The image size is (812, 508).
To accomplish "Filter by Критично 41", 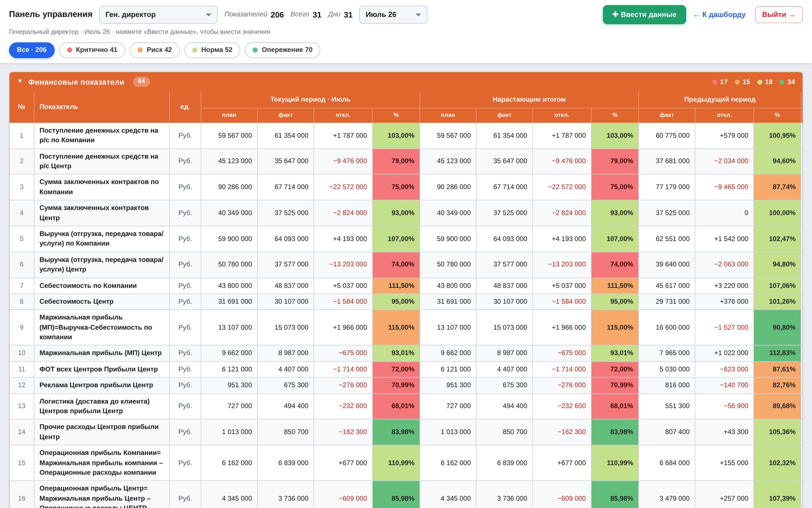I will point(92,50).
